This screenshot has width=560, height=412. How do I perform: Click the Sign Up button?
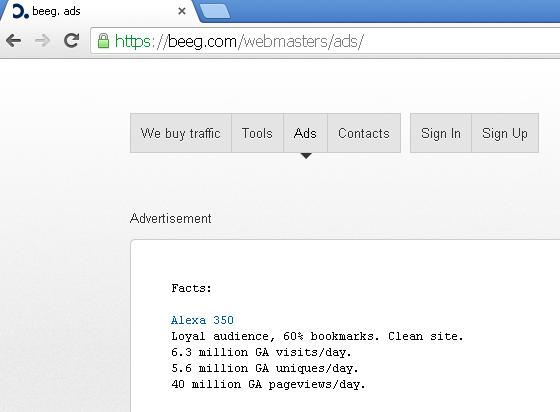(x=505, y=133)
